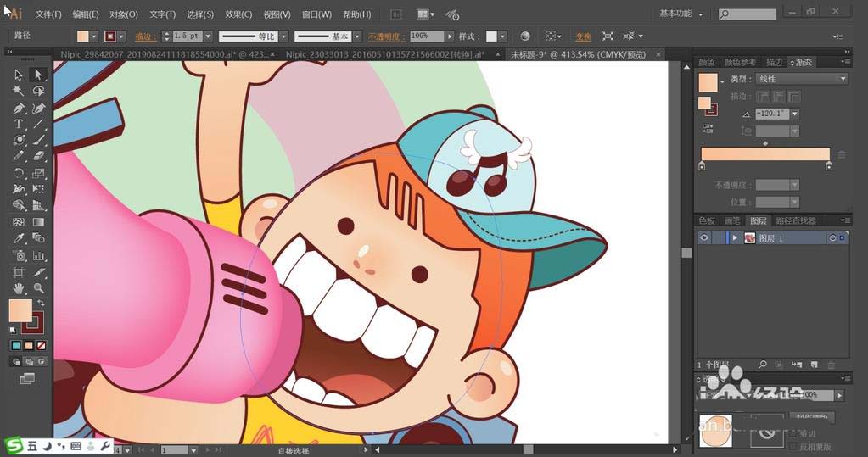This screenshot has height=457, width=868.
Task: Select the Zoom magnifier tool
Action: 38,288
